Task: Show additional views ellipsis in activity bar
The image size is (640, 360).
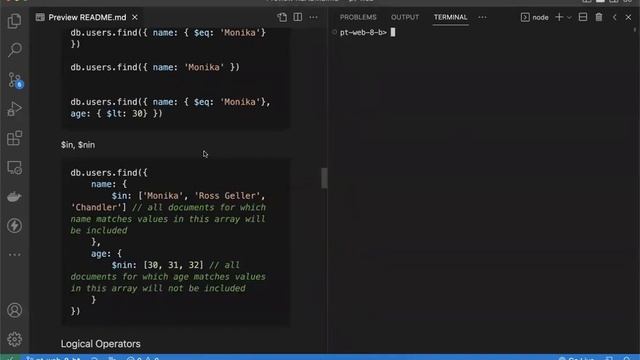Action: [15, 255]
